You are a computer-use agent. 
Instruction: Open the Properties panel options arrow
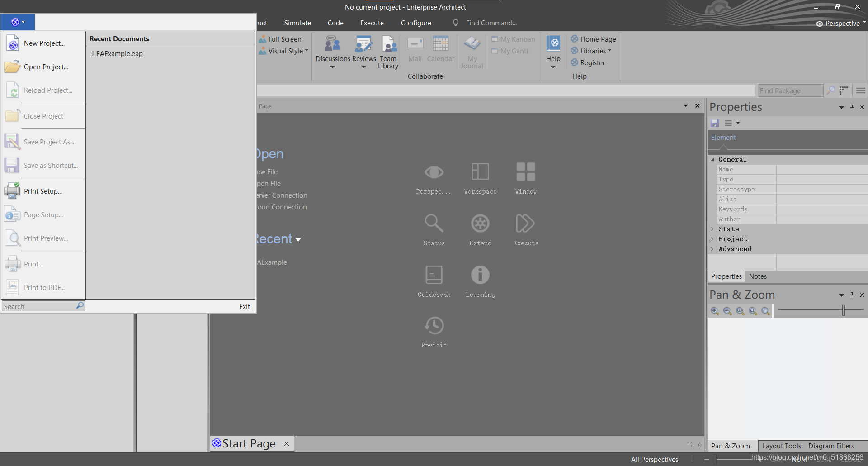pos(841,107)
